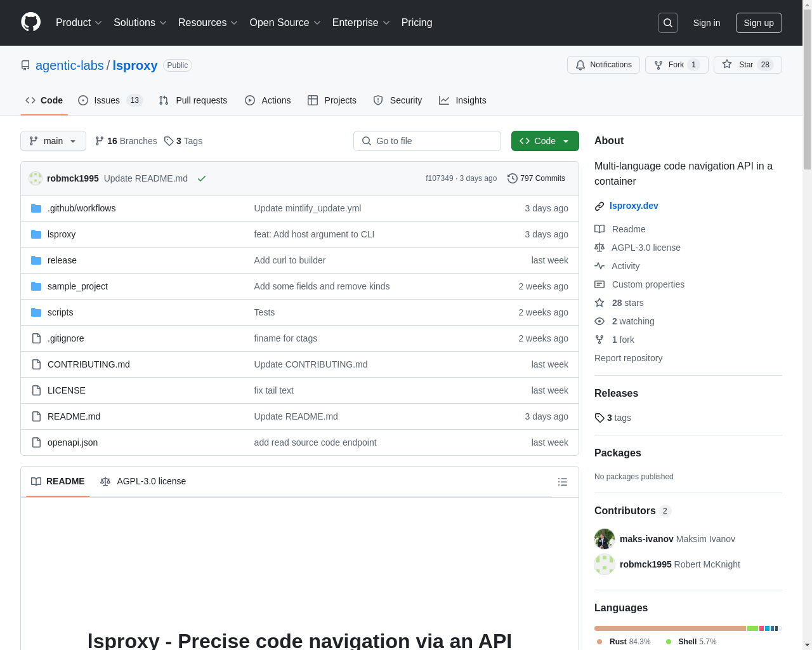The image size is (812, 650).
Task: Open the README outline list icon
Action: click(562, 482)
